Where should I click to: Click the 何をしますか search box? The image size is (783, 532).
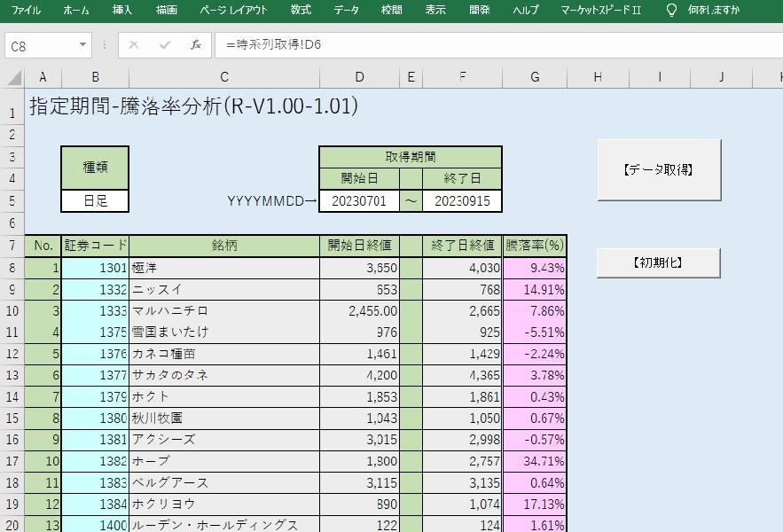pos(713,10)
